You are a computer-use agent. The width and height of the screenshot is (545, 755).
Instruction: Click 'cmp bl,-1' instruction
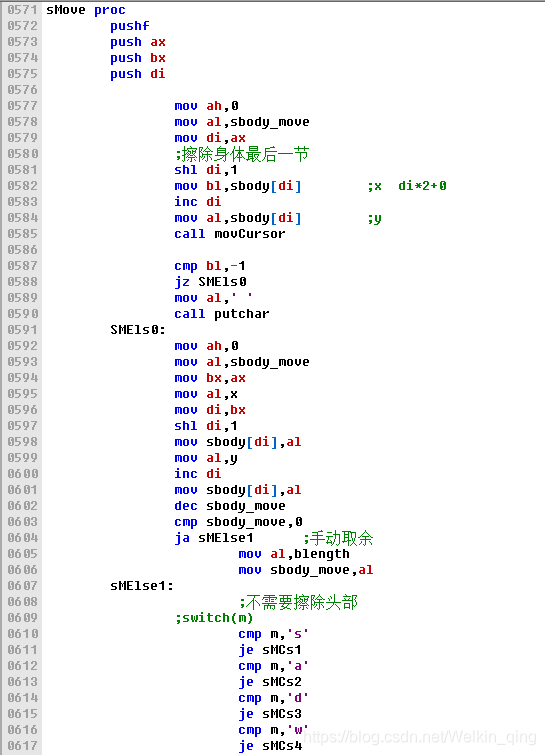tap(210, 266)
